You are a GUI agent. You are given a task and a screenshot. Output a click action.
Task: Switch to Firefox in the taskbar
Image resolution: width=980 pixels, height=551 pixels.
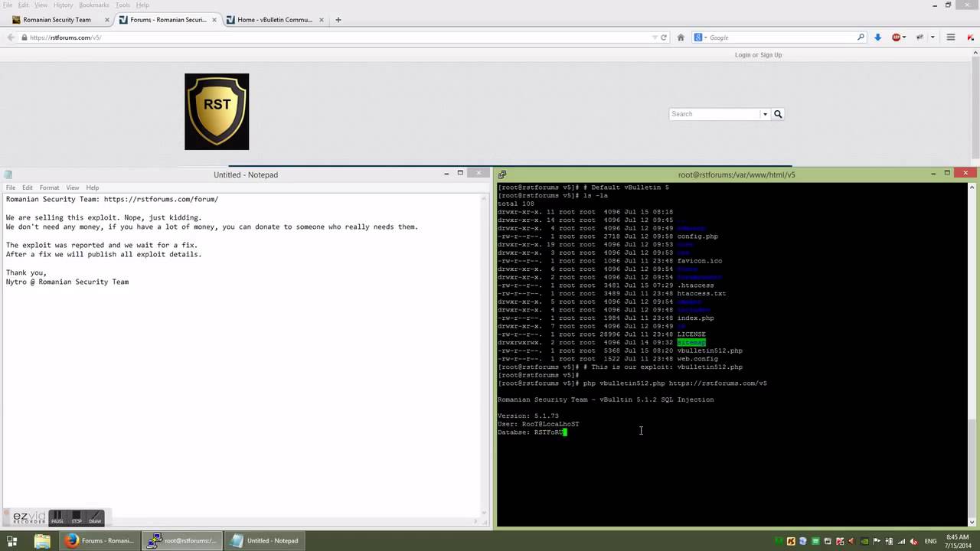(x=101, y=540)
